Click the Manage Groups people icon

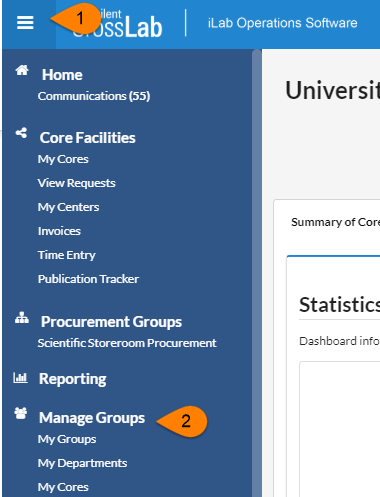click(21, 413)
